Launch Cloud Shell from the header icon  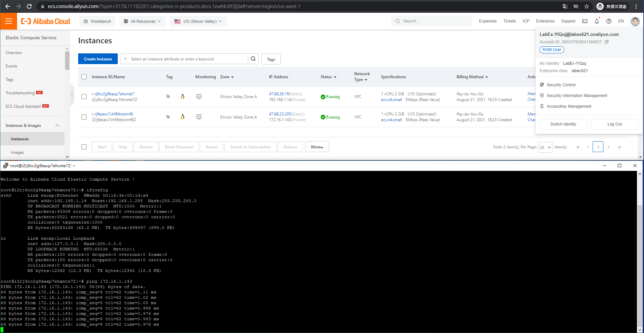click(585, 21)
